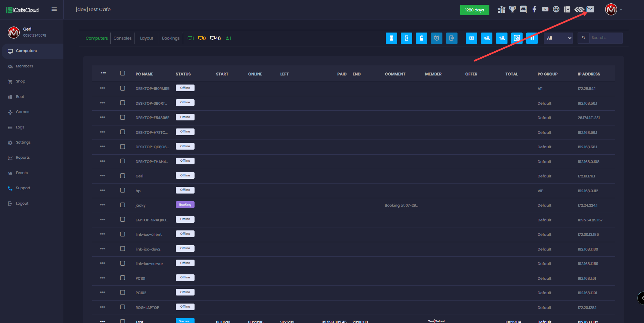Check the select-all checkbox in table header
Image resolution: width=644 pixels, height=323 pixels.
[122, 73]
